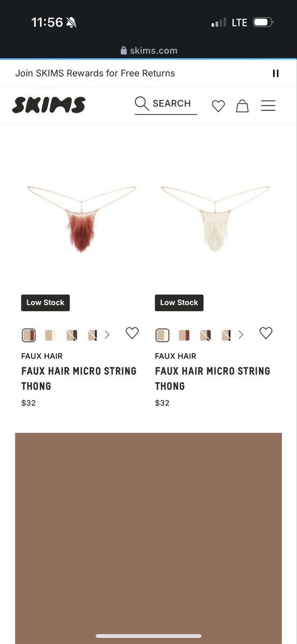Show more colors for right product
Screen dimensions: 297x644
tap(241, 335)
